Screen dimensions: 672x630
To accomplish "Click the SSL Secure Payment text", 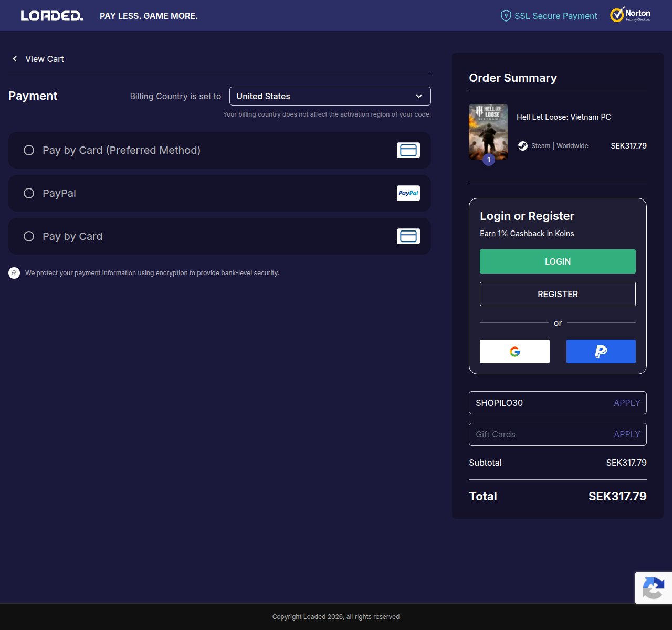I will click(556, 16).
